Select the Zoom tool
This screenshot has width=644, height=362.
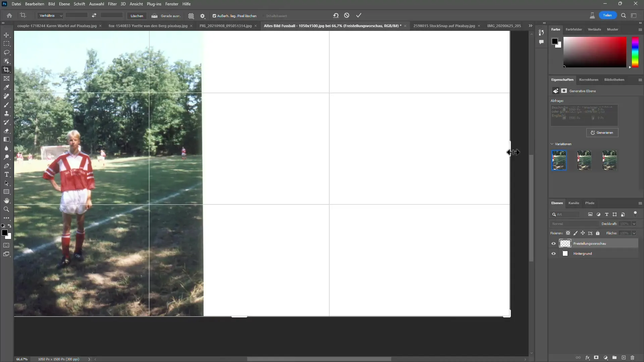pyautogui.click(x=6, y=209)
